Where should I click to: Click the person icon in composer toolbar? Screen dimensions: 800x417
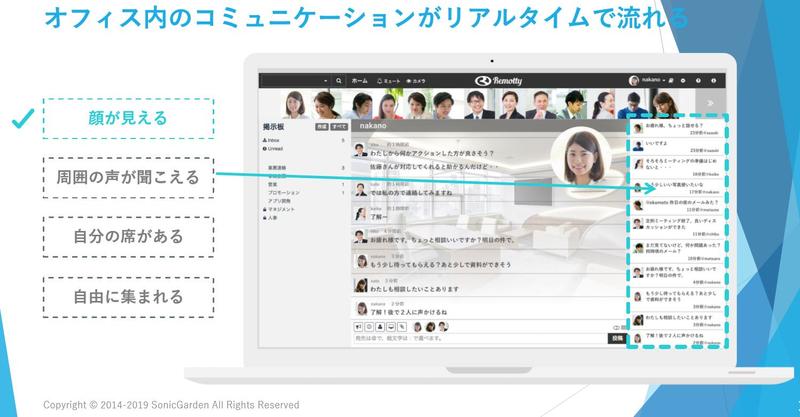click(x=380, y=327)
